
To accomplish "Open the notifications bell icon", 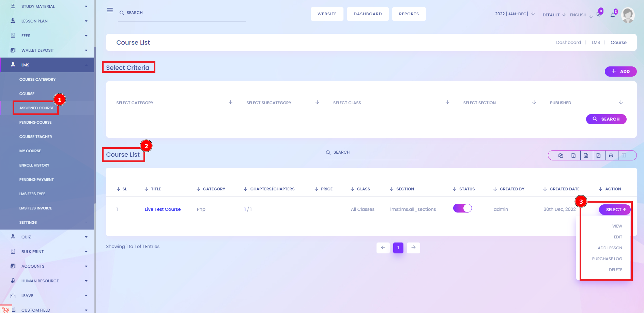I will tap(613, 15).
